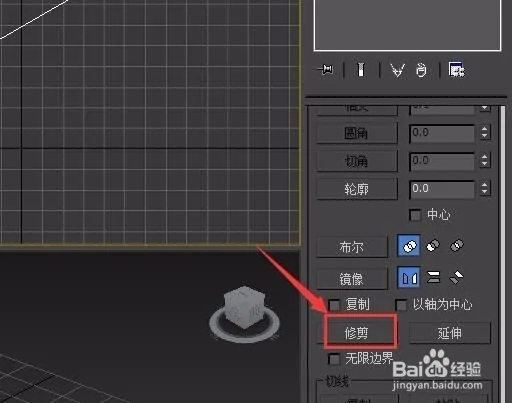Click the 延伸 (Extend) button
This screenshot has height=403, width=512.
450,333
